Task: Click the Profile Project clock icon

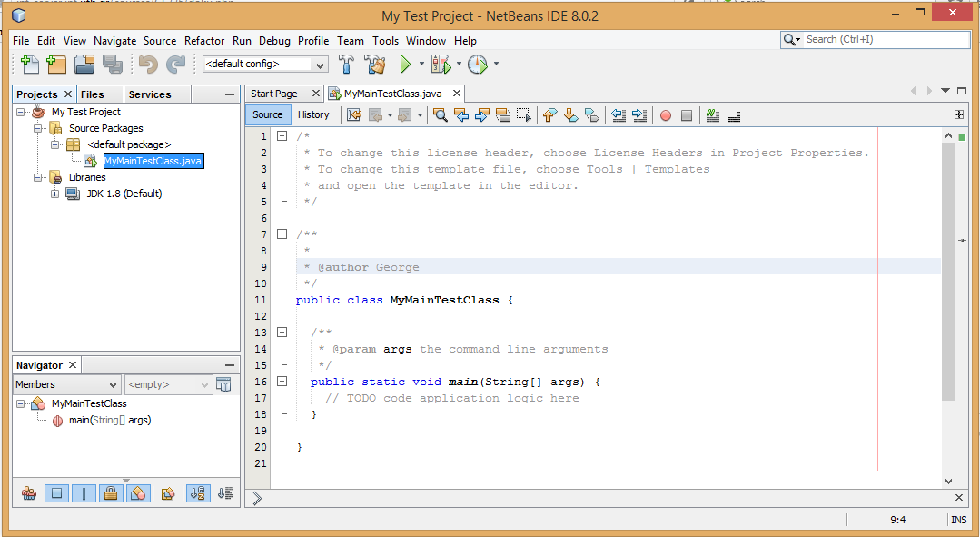Action: (478, 65)
